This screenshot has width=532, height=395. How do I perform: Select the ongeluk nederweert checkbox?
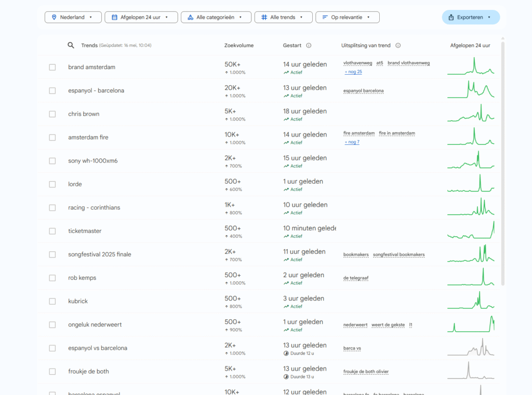(52, 324)
